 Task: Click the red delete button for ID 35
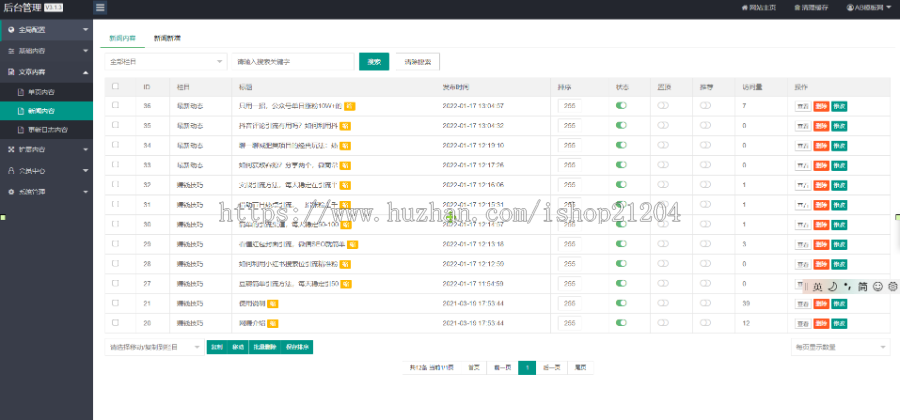[x=821, y=126]
